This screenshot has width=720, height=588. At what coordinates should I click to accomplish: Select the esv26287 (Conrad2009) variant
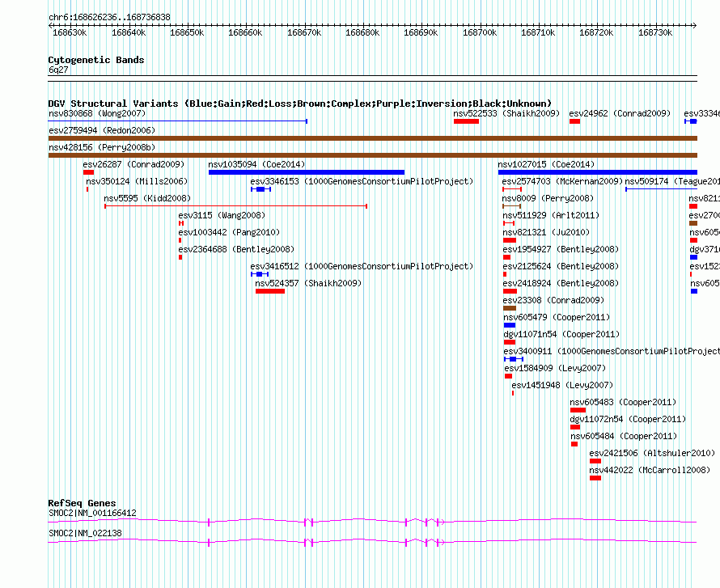pos(133,164)
